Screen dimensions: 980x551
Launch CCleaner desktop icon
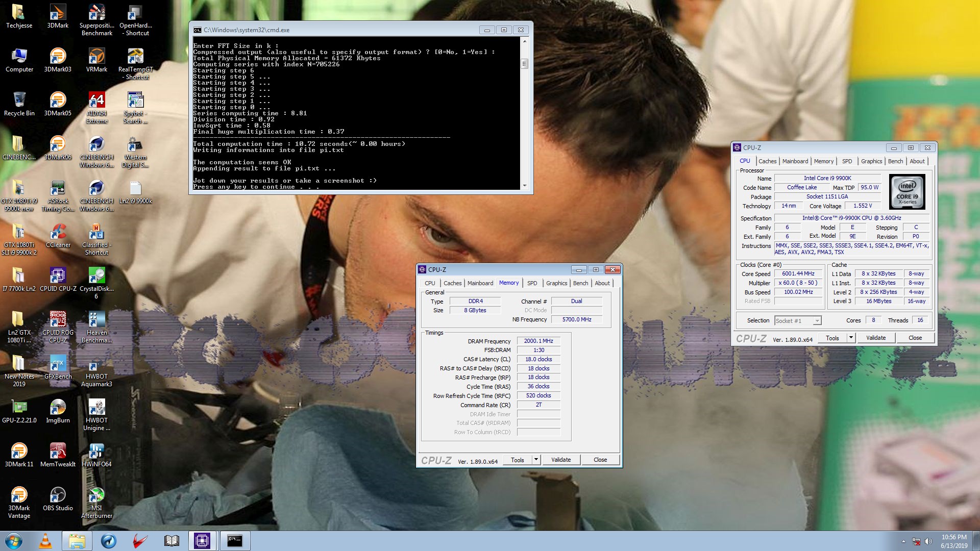coord(58,236)
